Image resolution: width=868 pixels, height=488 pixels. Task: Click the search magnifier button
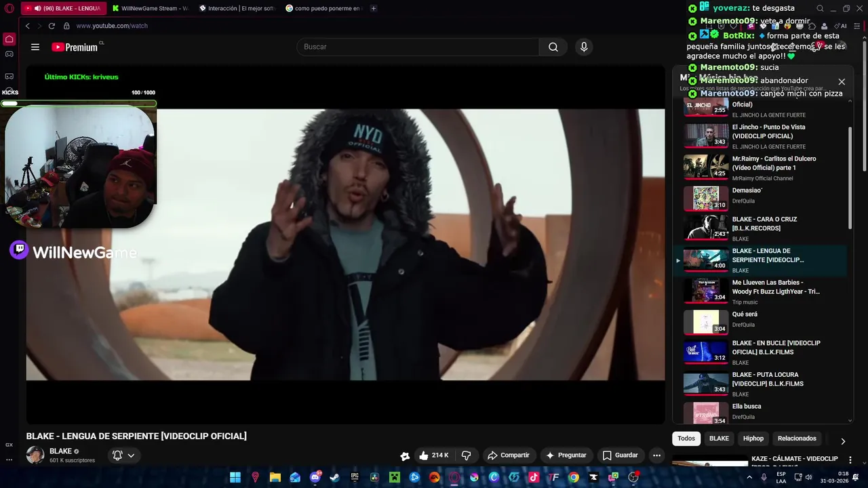pos(553,47)
